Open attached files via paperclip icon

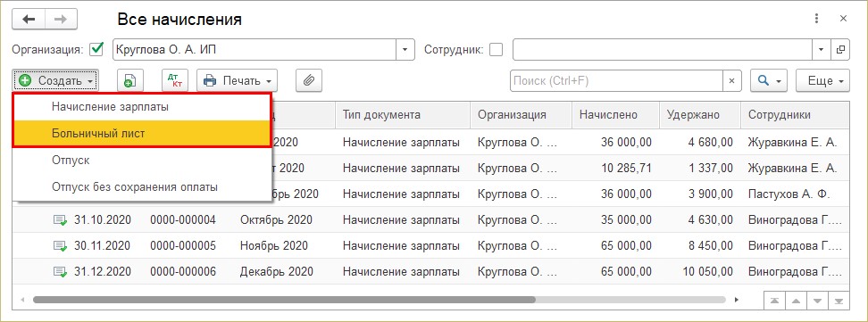pos(309,81)
